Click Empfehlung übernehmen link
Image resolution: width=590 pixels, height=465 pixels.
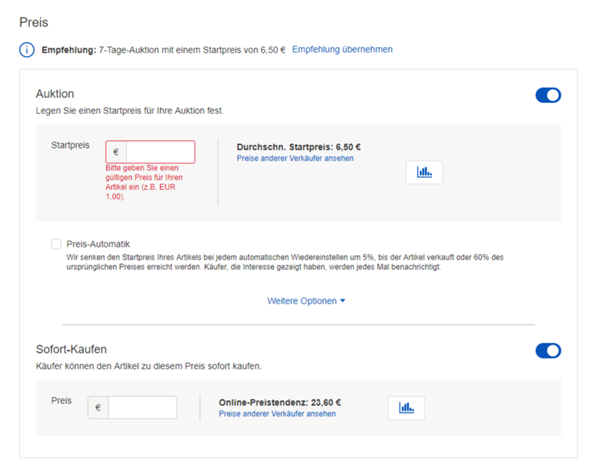[342, 49]
